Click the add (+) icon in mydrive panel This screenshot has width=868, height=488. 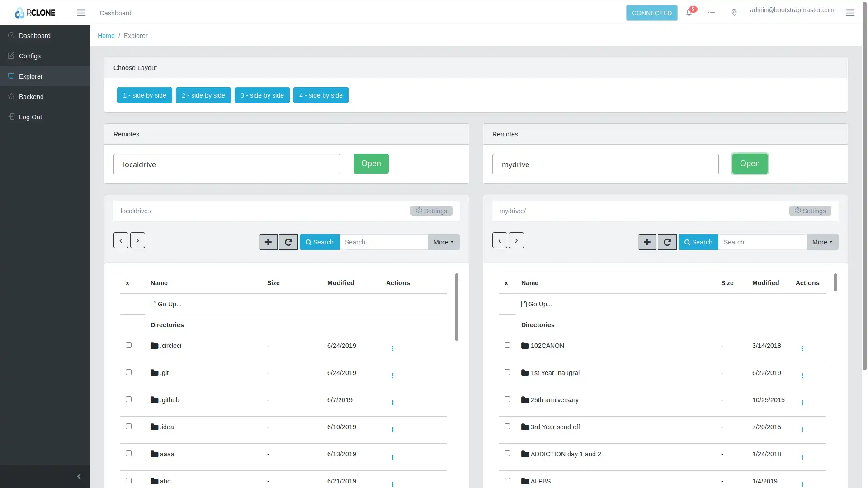[646, 242]
